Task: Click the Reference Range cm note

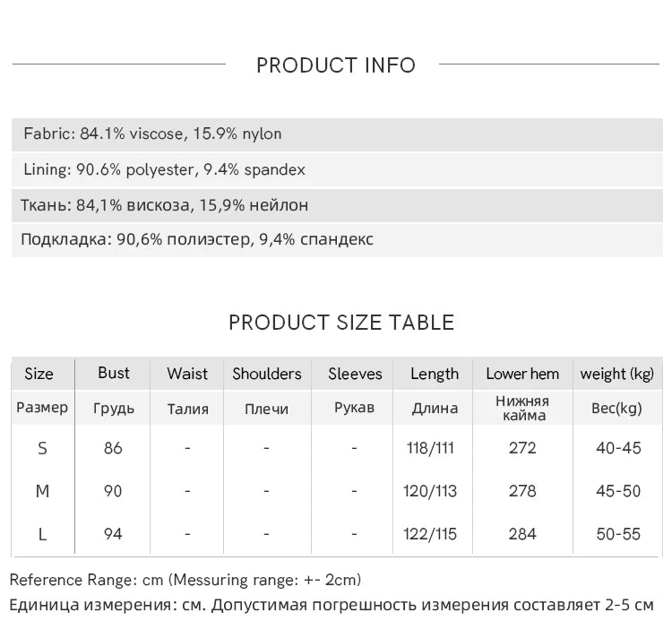Action: point(185,581)
